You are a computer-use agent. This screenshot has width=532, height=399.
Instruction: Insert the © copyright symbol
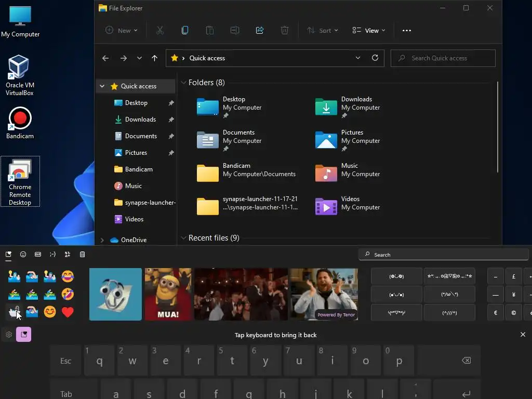point(513,312)
